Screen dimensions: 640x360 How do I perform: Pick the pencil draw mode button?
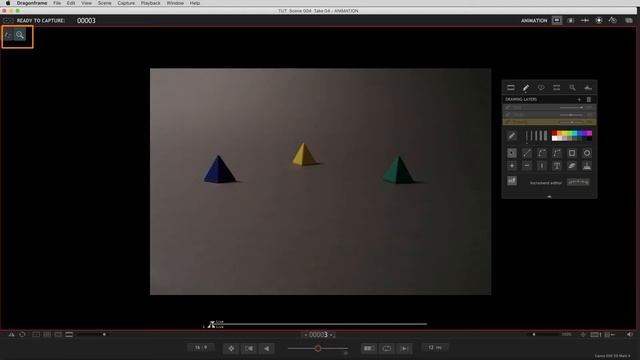pyautogui.click(x=511, y=136)
